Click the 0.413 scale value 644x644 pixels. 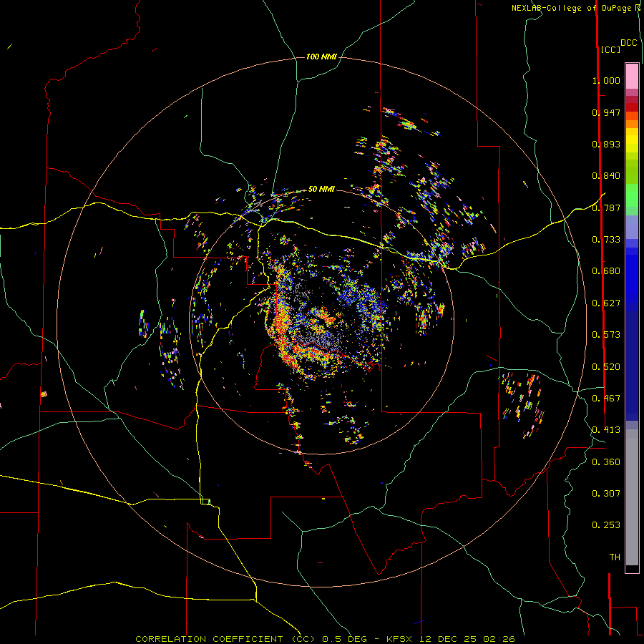click(606, 430)
